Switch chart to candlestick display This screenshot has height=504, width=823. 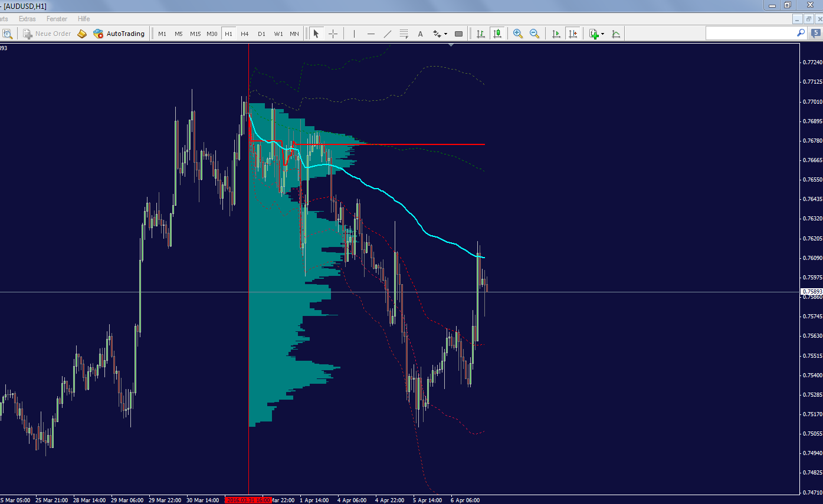(x=497, y=34)
